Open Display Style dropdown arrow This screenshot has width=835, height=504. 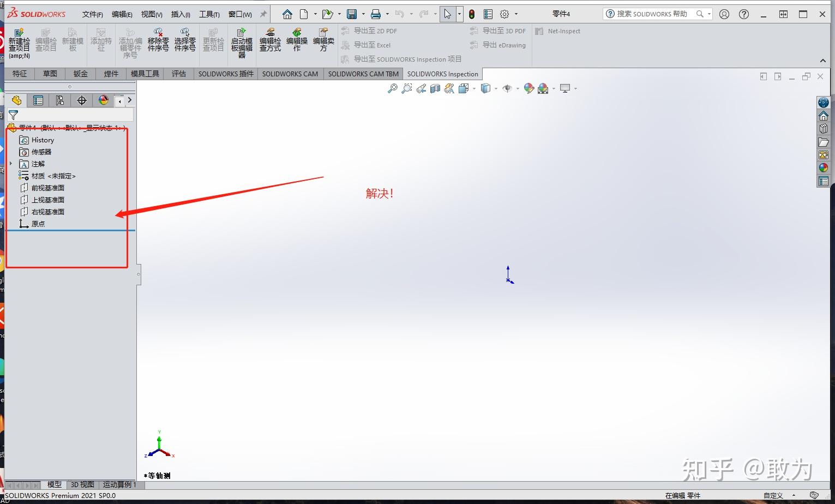point(496,88)
